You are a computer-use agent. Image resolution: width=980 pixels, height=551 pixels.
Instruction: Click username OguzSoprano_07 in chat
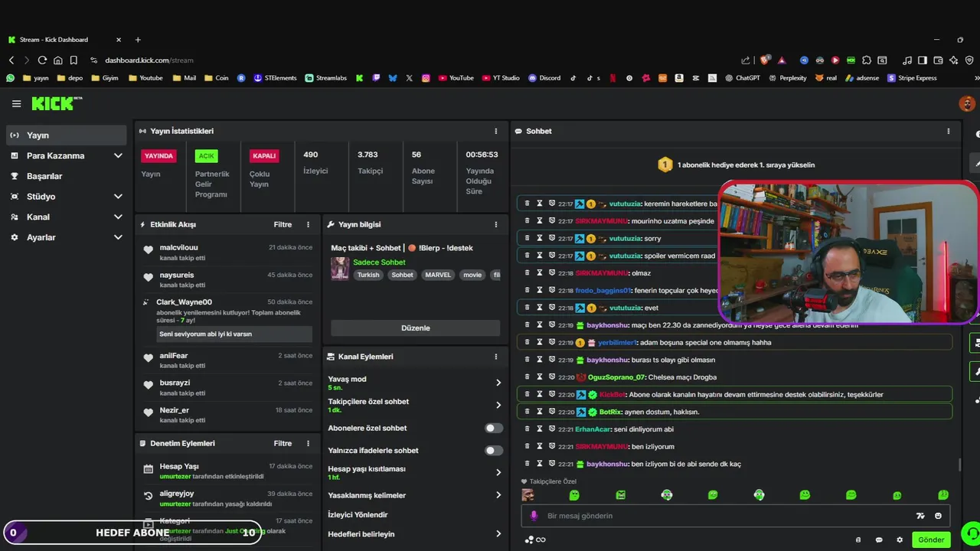coord(616,377)
